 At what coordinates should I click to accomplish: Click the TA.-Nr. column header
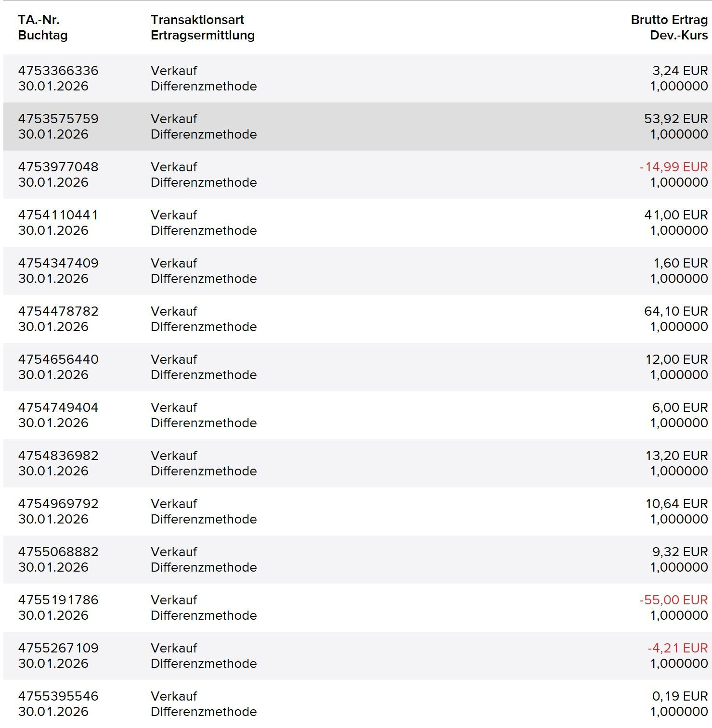click(39, 20)
